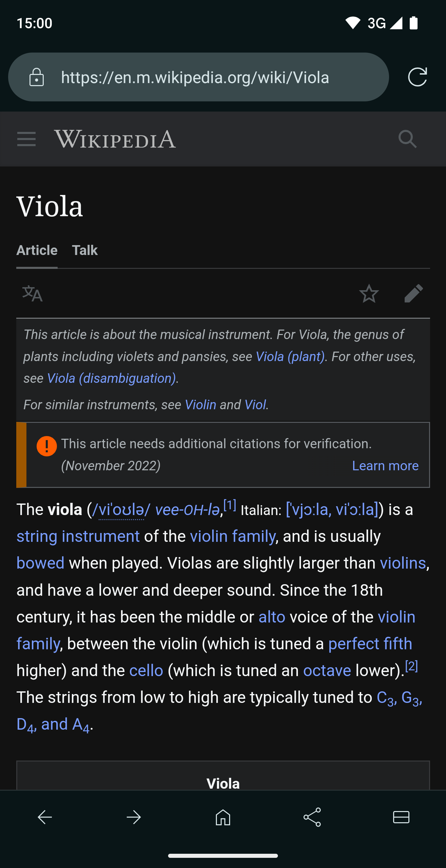Tap the browser home icon
This screenshot has width=446, height=868.
click(x=223, y=817)
